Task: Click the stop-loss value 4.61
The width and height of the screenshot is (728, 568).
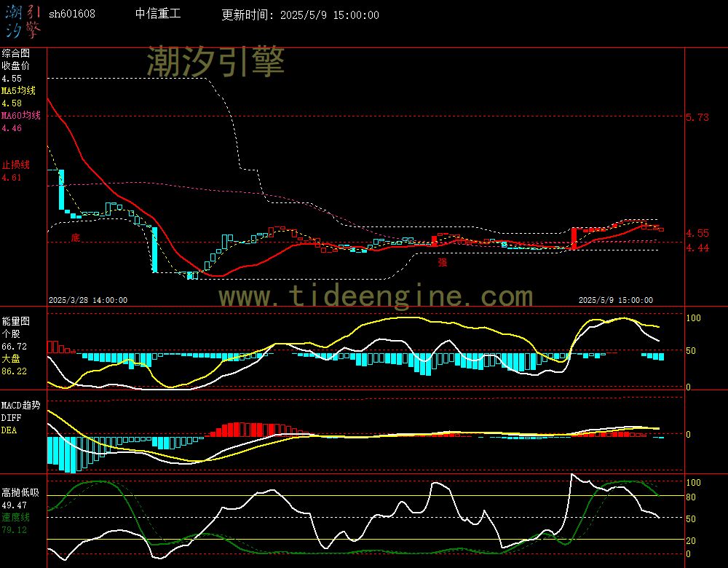Action: [12, 178]
